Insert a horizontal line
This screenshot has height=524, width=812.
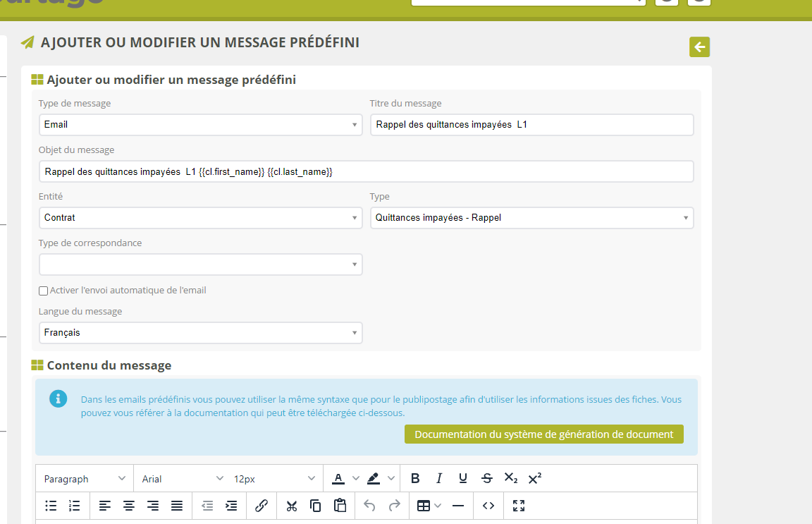[x=458, y=506]
